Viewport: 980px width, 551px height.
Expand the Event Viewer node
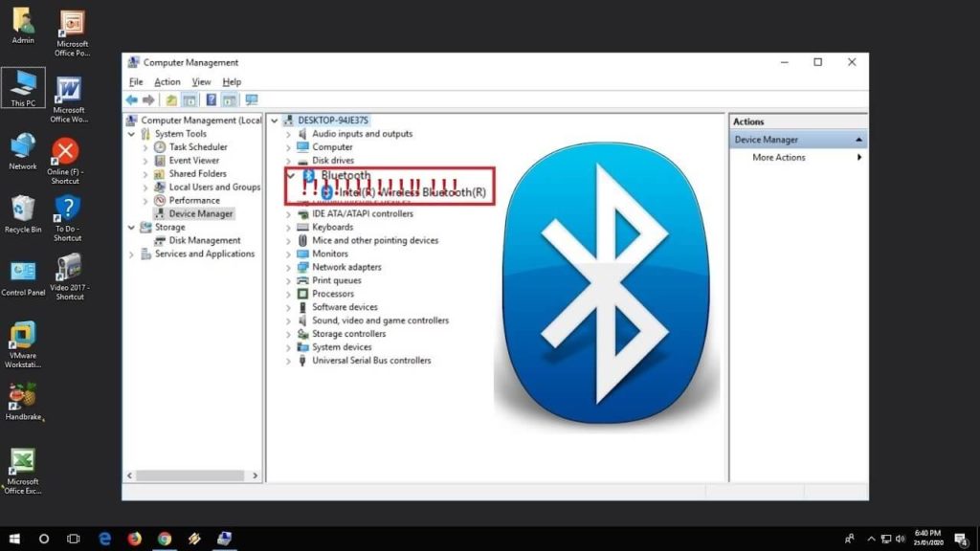point(145,161)
